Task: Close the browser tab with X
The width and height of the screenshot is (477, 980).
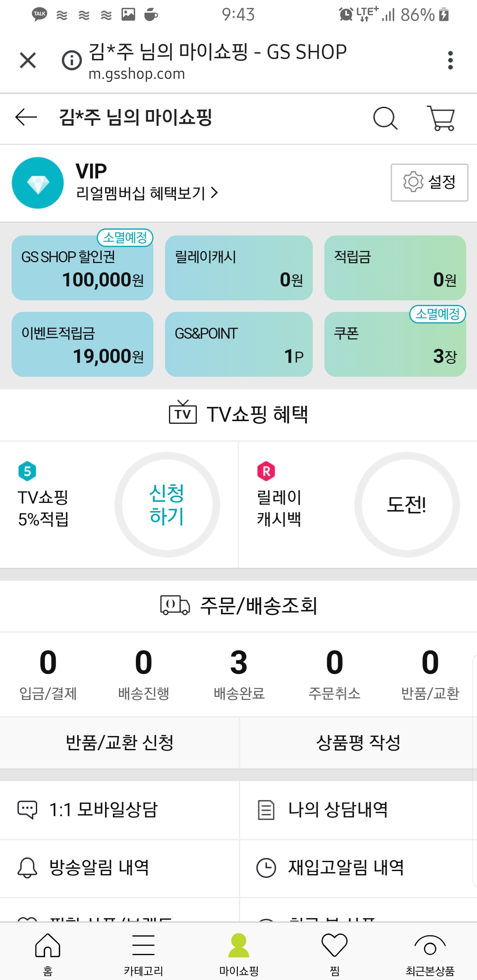Action: click(28, 61)
